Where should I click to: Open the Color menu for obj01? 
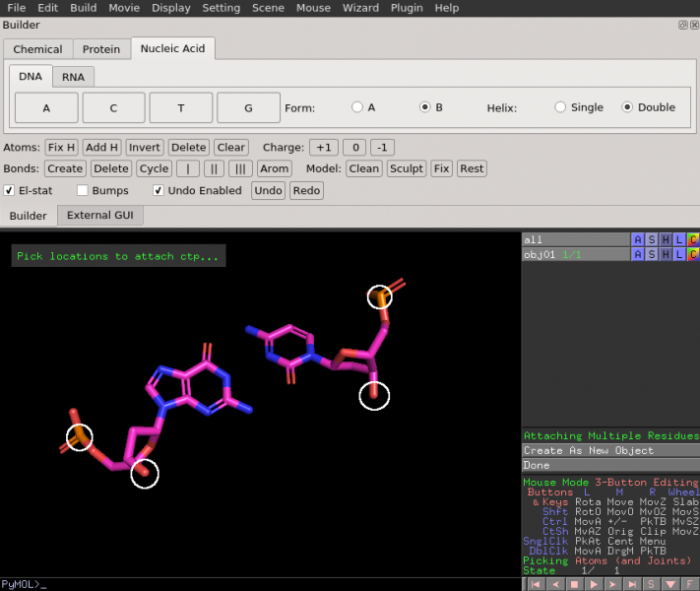(x=693, y=254)
